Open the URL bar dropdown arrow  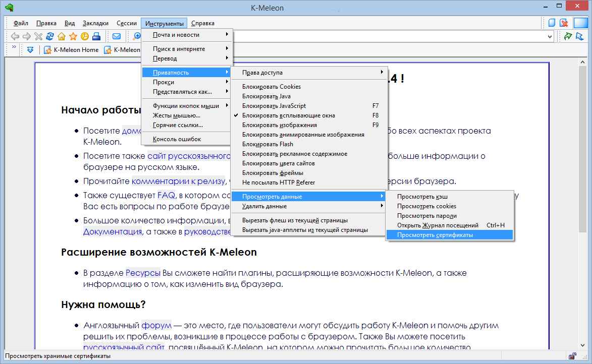coord(550,36)
